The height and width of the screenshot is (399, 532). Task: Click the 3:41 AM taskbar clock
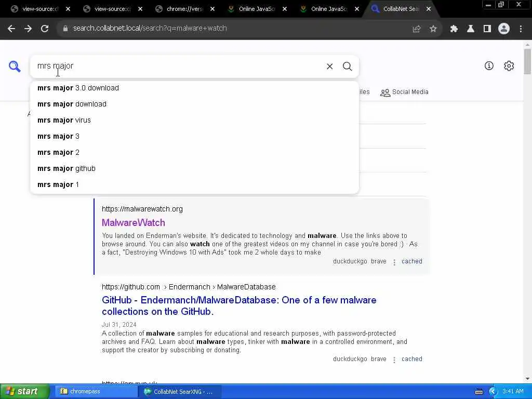(513, 392)
